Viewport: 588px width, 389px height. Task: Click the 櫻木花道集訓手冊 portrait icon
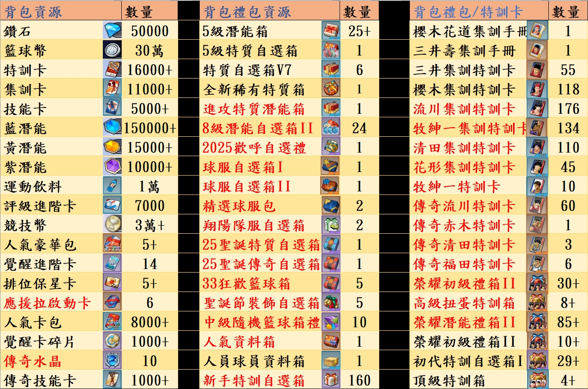pyautogui.click(x=537, y=31)
